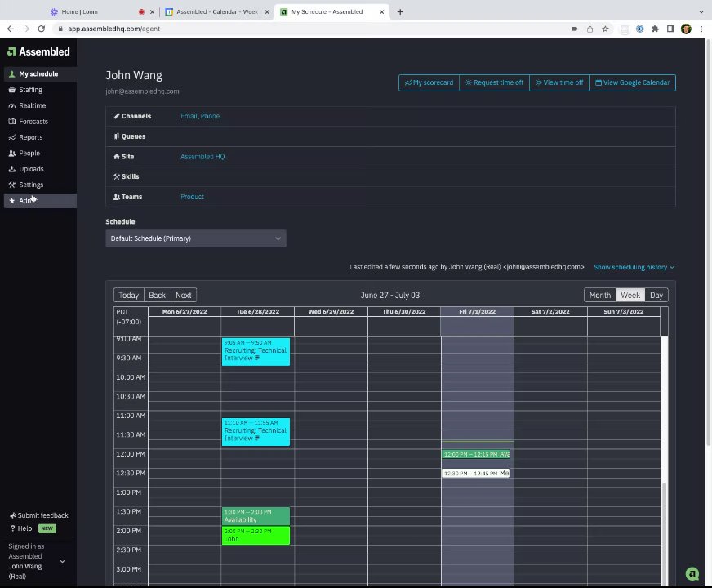Open Help in the sidebar
712x588 pixels.
pos(21,528)
